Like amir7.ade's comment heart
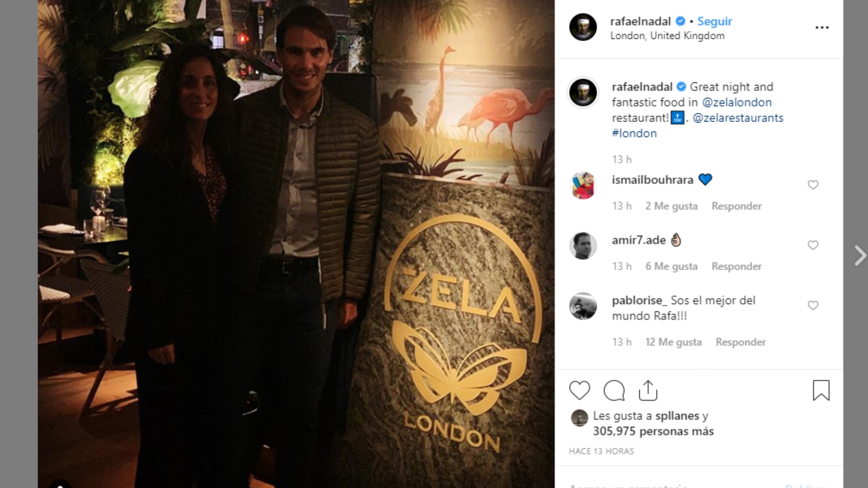This screenshot has width=868, height=488. [x=813, y=245]
